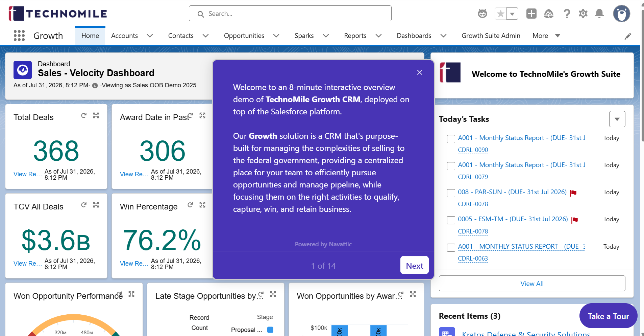This screenshot has width=644, height=336.
Task: Open the Favorites list dropdown arrow
Action: click(x=512, y=14)
